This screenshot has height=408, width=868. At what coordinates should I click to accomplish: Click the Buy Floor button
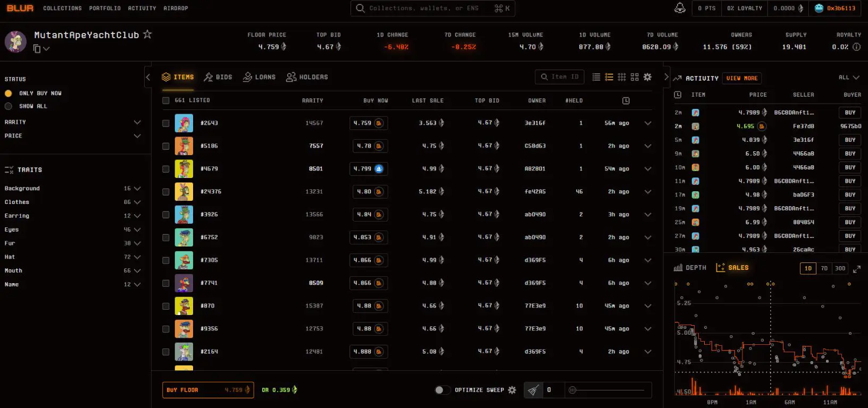point(208,390)
